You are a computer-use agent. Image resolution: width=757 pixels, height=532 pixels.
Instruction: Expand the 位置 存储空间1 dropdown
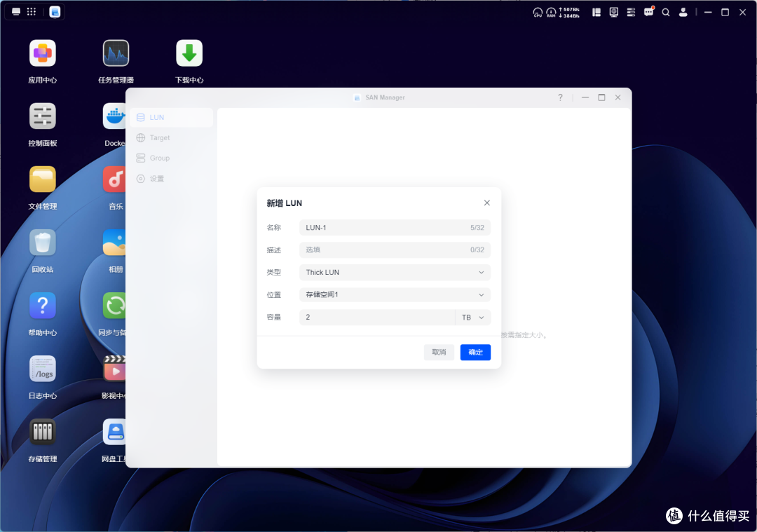pos(395,295)
